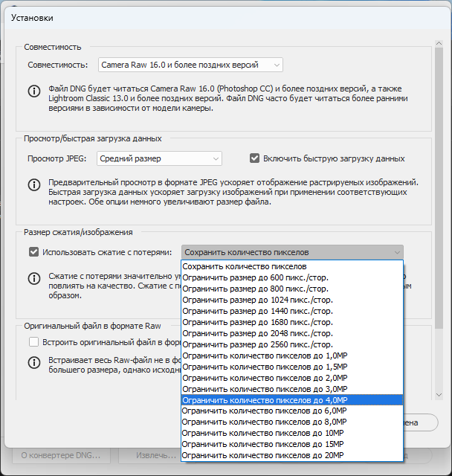Expand the Просмотр JPEG size dropdown
The height and width of the screenshot is (476, 452).
(x=159, y=158)
